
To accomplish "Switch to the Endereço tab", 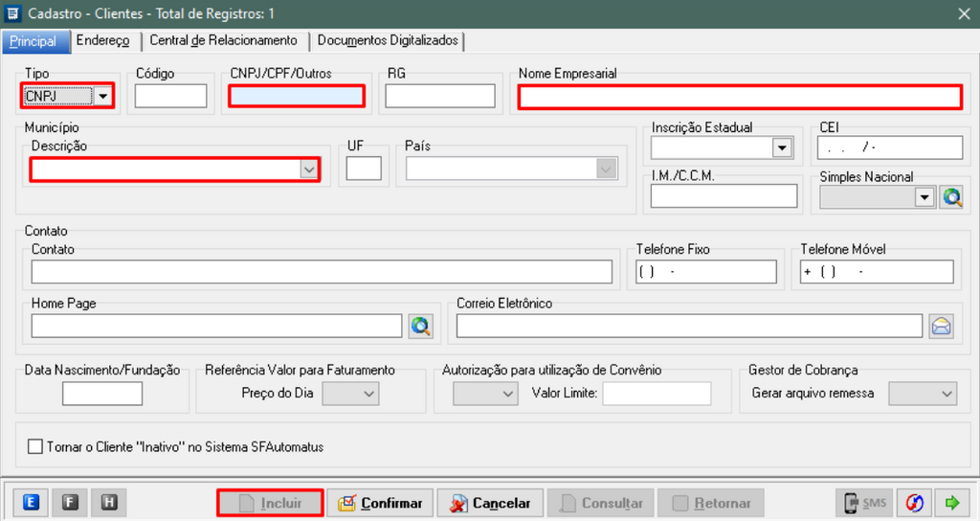I will (102, 41).
